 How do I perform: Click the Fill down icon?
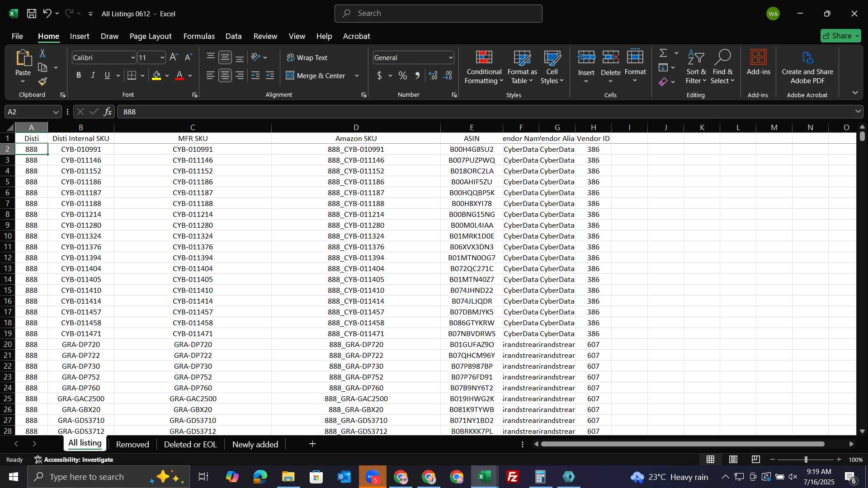pos(663,68)
